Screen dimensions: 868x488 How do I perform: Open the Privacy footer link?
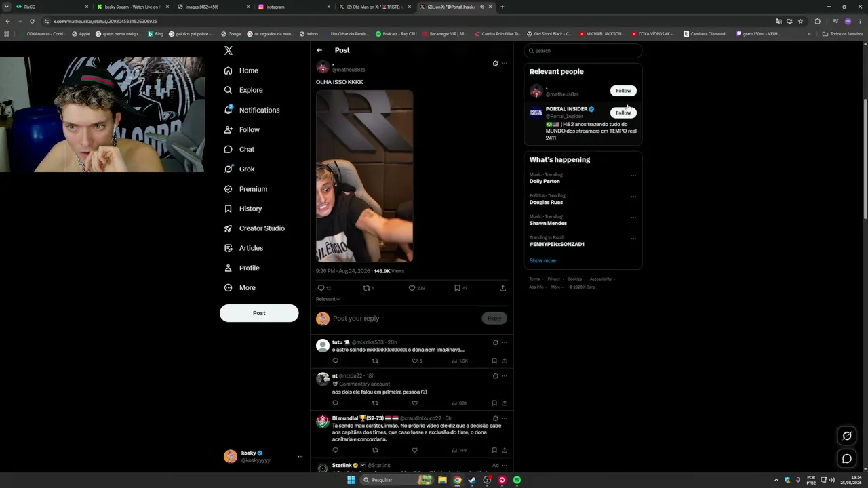coord(554,279)
